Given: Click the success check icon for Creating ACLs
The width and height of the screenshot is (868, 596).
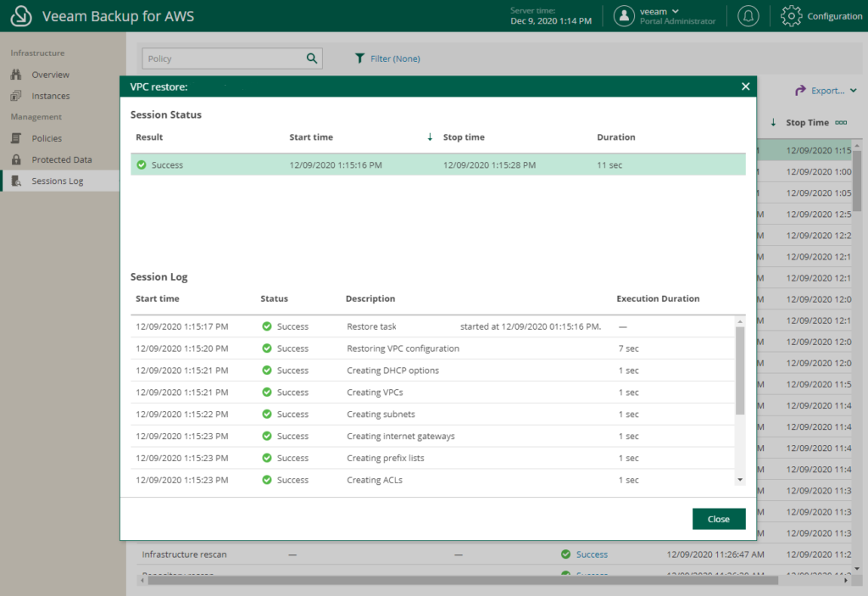Looking at the screenshot, I should pos(267,480).
